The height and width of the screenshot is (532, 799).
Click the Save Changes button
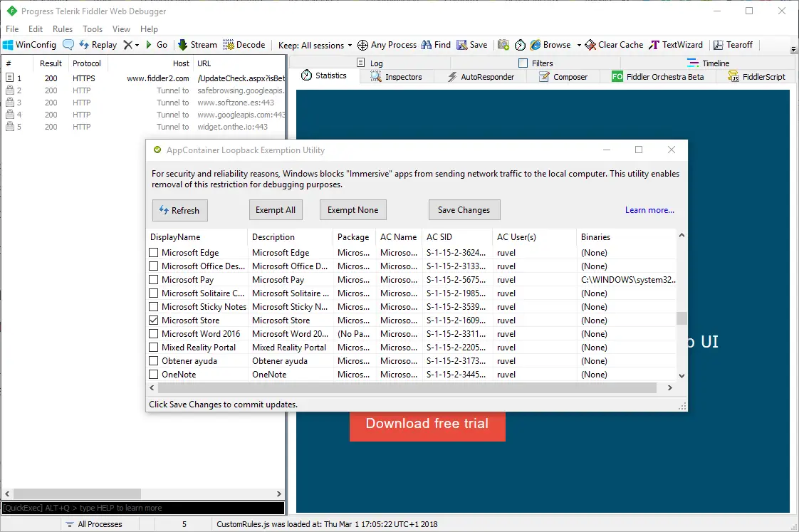coord(464,210)
